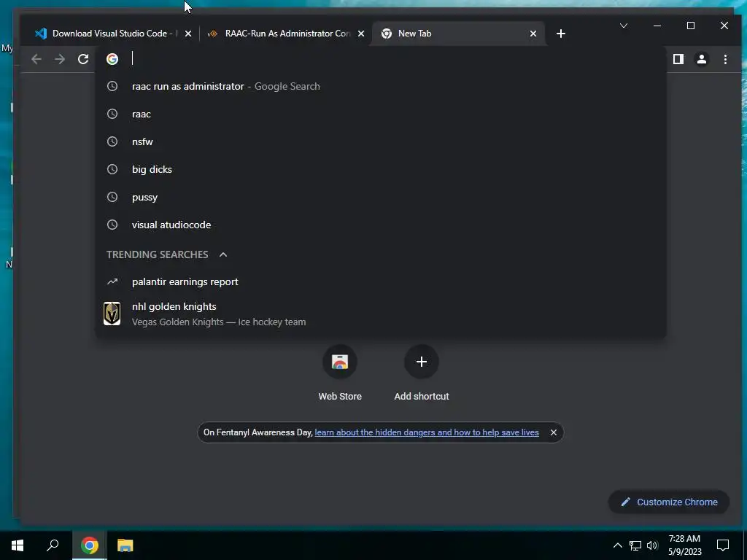Click the network icon in system tray
Screen dimensions: 747x560
click(635, 545)
